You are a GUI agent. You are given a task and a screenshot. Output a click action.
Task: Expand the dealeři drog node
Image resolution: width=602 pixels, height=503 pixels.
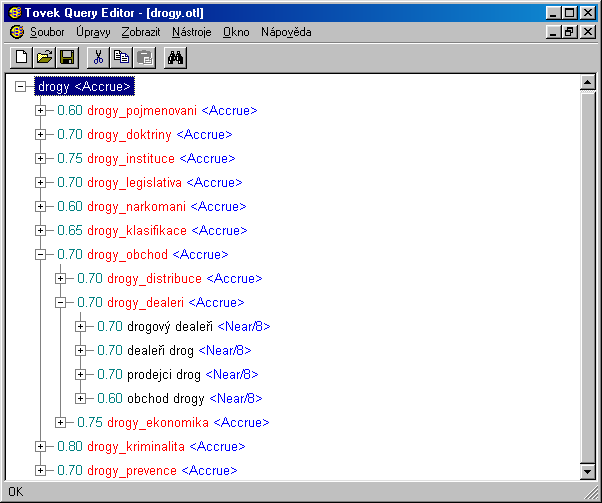[x=80, y=351]
